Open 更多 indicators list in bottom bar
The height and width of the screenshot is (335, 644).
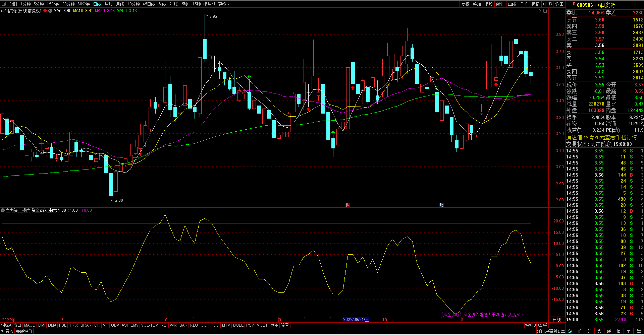click(274, 325)
